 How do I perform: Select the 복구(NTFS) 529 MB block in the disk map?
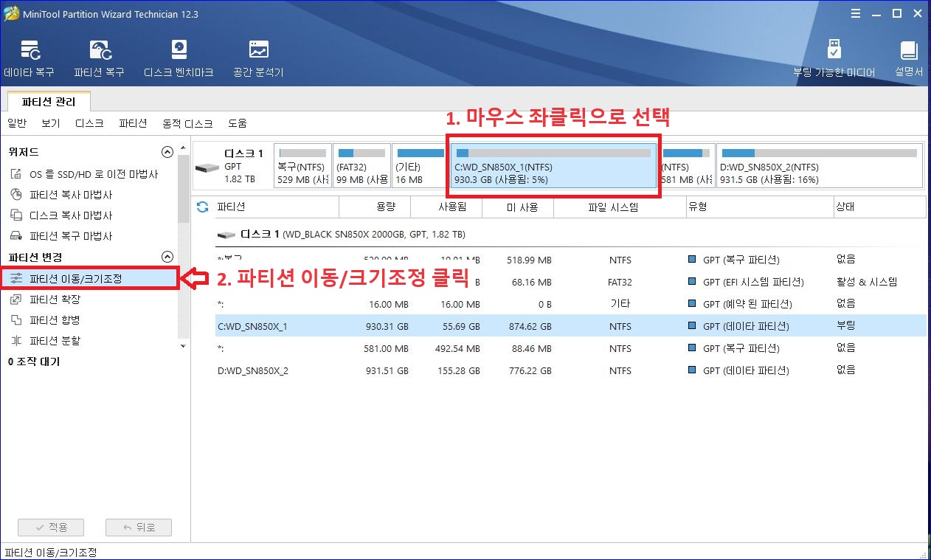point(302,165)
